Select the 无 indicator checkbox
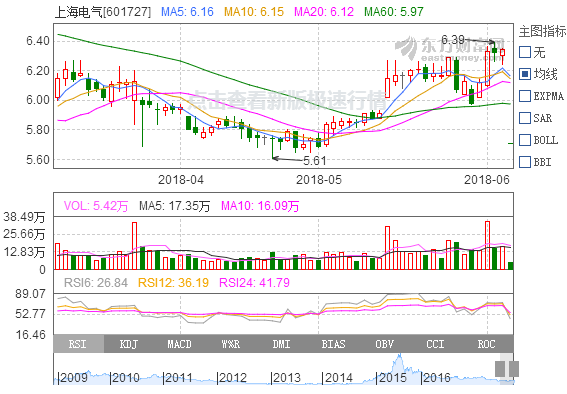567x394 pixels. pyautogui.click(x=525, y=52)
